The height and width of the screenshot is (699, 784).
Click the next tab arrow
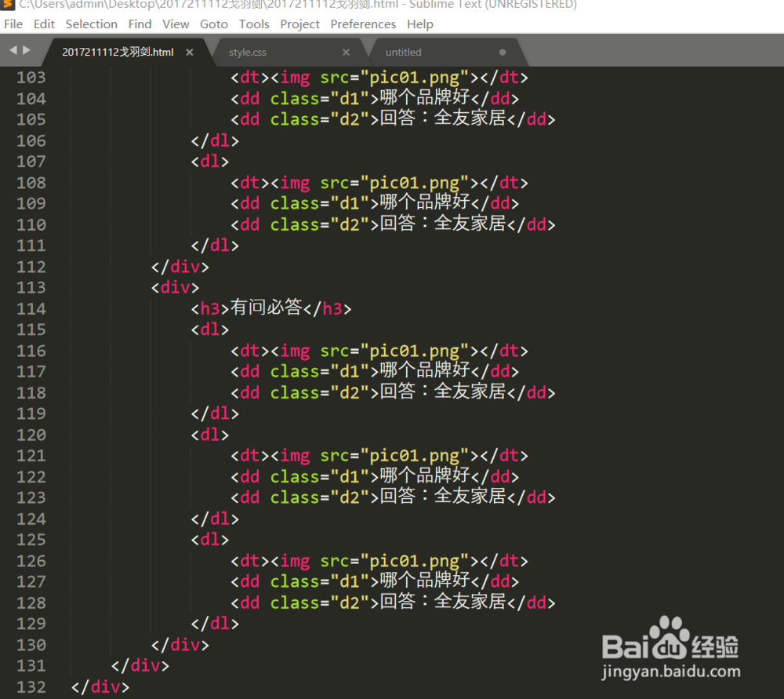coord(27,50)
